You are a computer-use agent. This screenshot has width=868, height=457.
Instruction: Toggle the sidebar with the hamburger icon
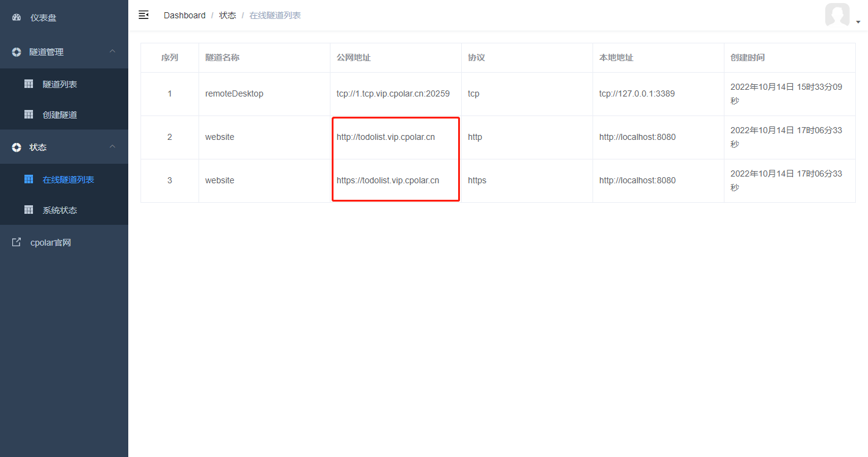144,15
